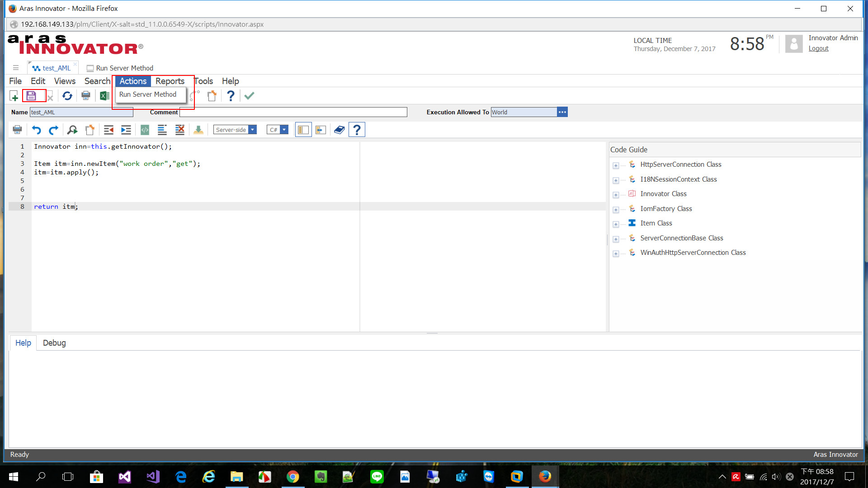868x488 pixels.
Task: Select Run Server Method from Actions menu
Action: (148, 94)
